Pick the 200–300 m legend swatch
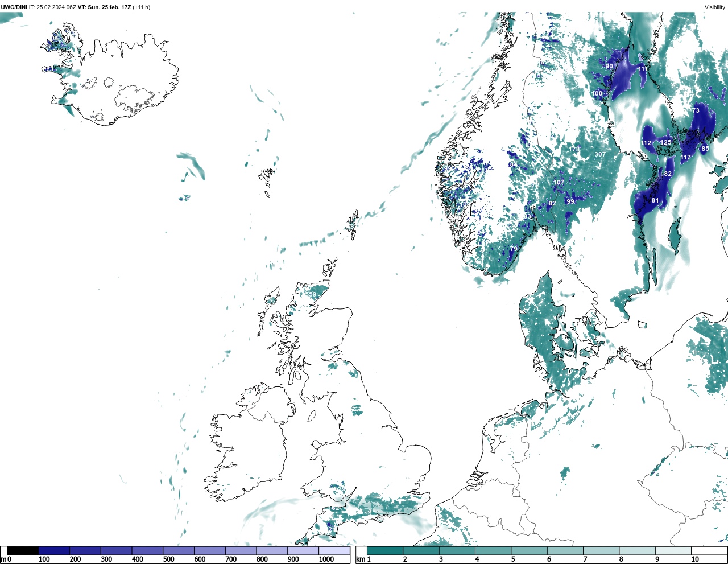This screenshot has height=564, width=728. (x=85, y=551)
